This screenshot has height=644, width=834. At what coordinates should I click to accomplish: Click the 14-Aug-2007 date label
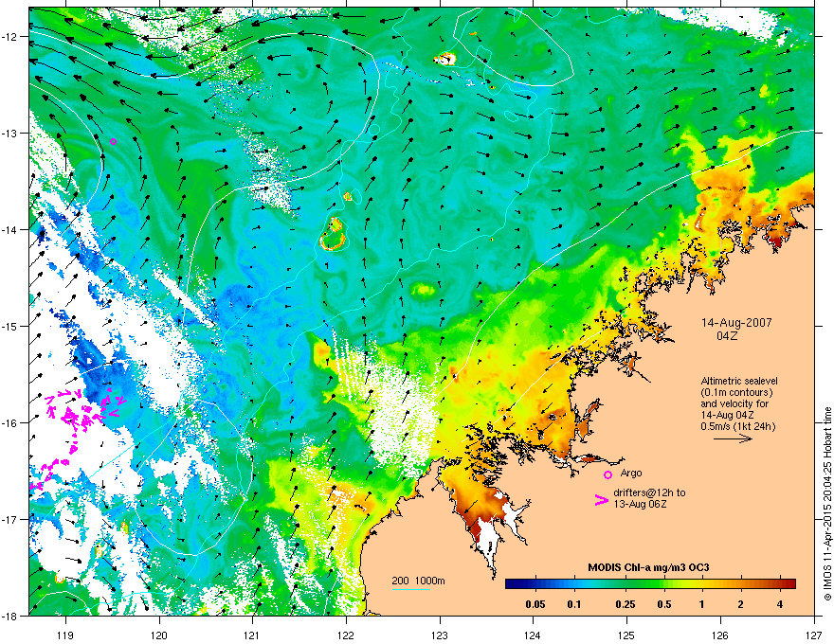click(x=736, y=323)
